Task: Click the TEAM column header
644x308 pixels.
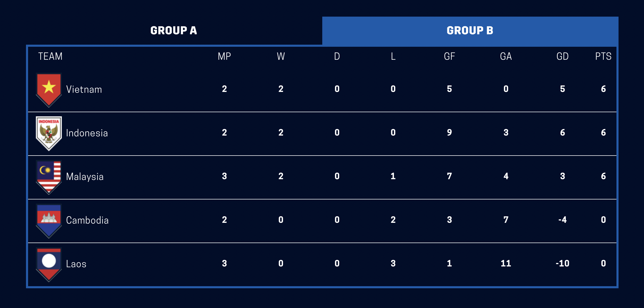Action: pos(50,56)
